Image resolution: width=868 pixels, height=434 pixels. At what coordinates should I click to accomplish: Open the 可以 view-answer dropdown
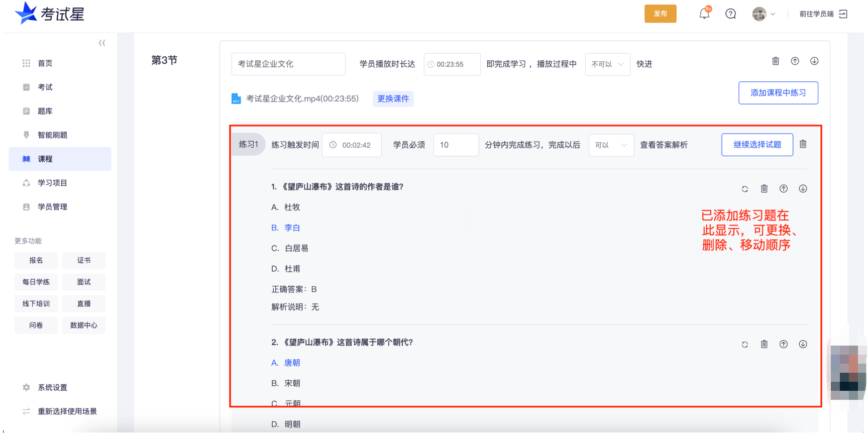coord(611,145)
